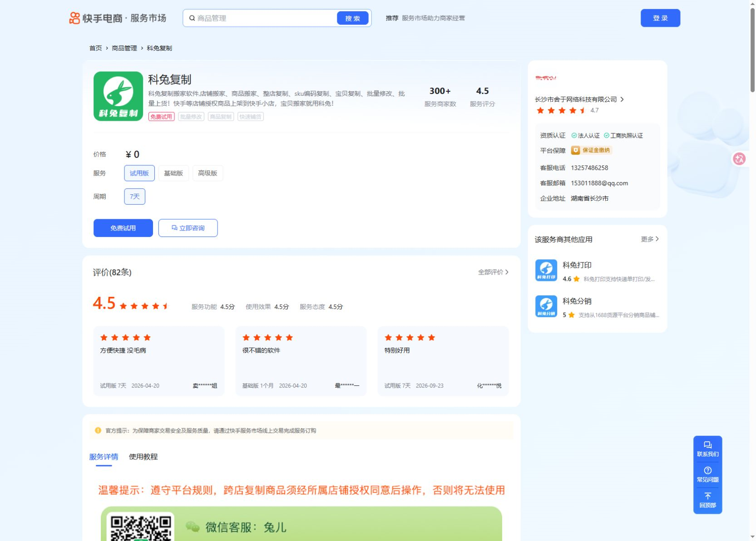Click the WeChat icon beside 微信客服
This screenshot has height=541, width=756.
point(193,527)
